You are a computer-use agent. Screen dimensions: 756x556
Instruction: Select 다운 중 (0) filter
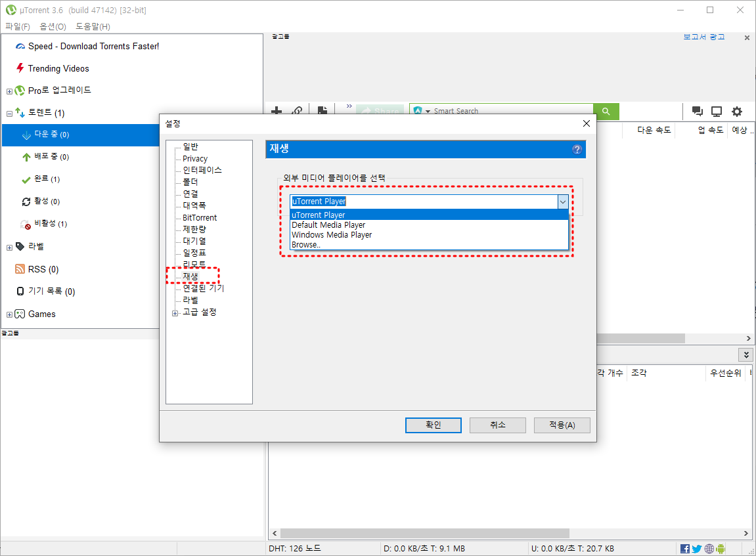point(52,135)
